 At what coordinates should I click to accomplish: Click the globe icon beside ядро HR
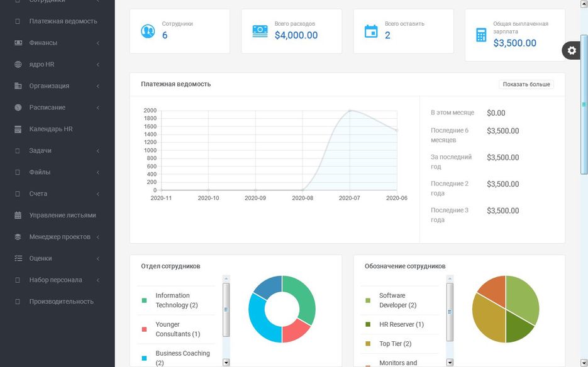pos(18,64)
